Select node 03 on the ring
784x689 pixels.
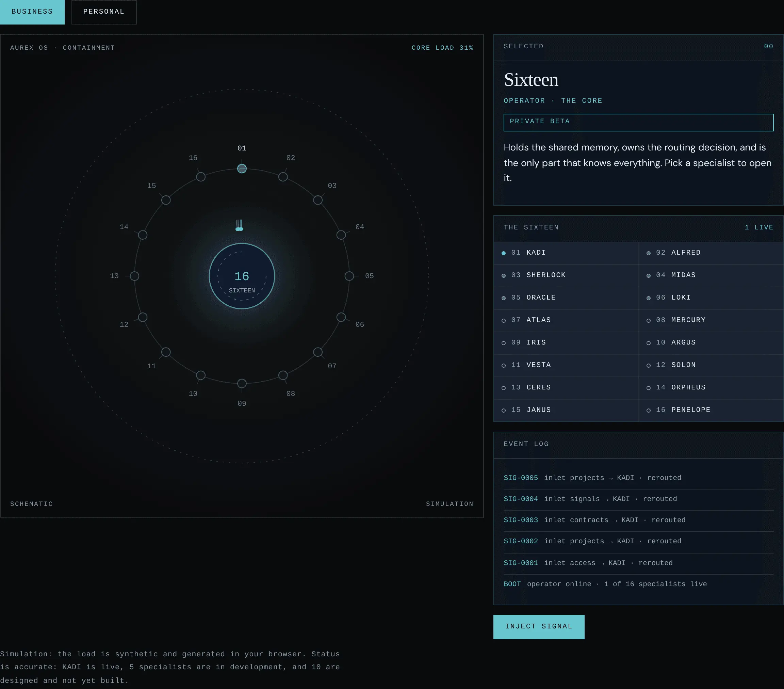click(317, 200)
